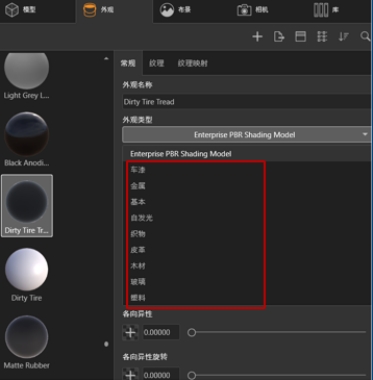Select the Black Anodi... appearance thumbnail
373x380 pixels.
pos(27,139)
